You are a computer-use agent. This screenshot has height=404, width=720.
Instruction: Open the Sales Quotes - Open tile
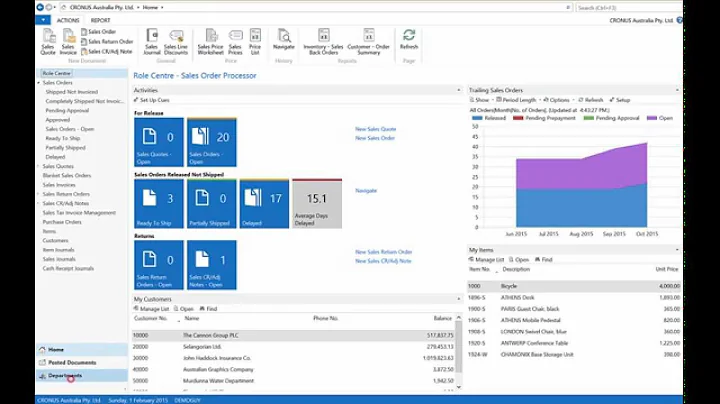pyautogui.click(x=159, y=142)
